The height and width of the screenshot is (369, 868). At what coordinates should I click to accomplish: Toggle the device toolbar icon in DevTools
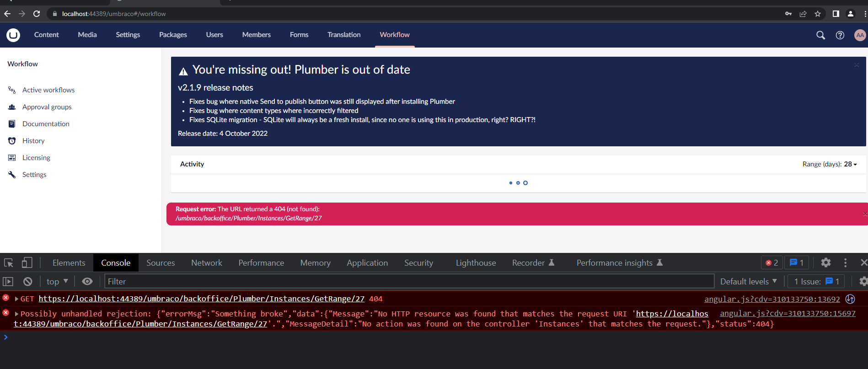click(x=27, y=262)
